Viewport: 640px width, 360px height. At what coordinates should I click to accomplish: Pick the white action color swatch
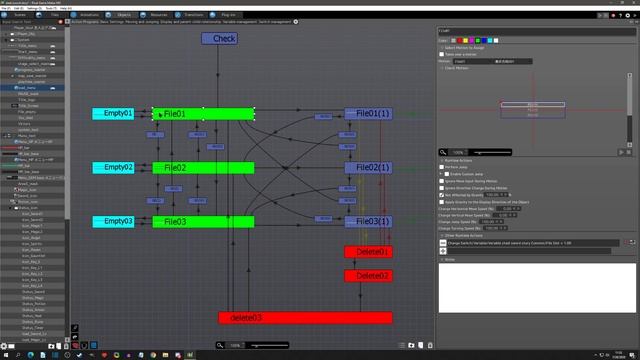click(x=496, y=40)
